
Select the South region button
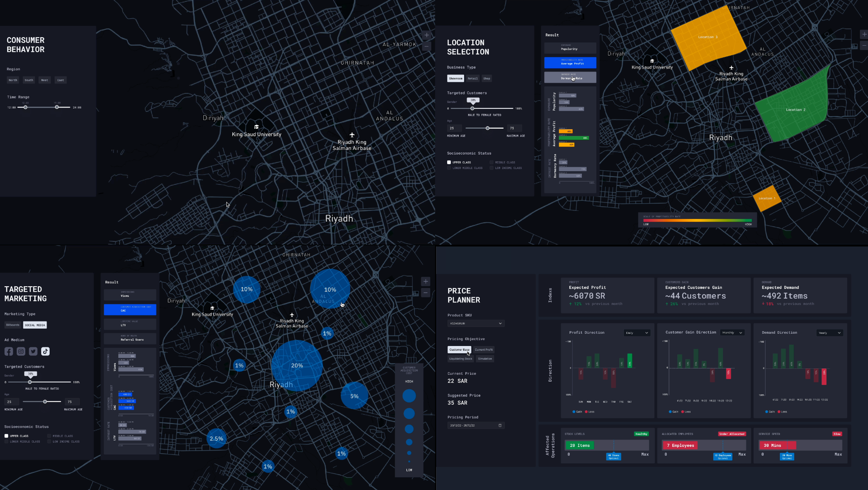point(29,80)
